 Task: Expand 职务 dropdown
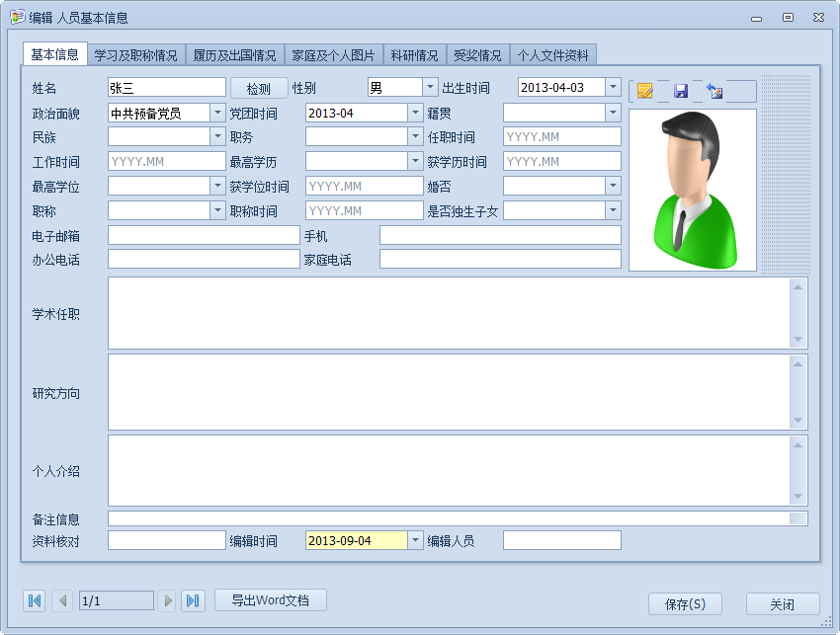tap(415, 136)
